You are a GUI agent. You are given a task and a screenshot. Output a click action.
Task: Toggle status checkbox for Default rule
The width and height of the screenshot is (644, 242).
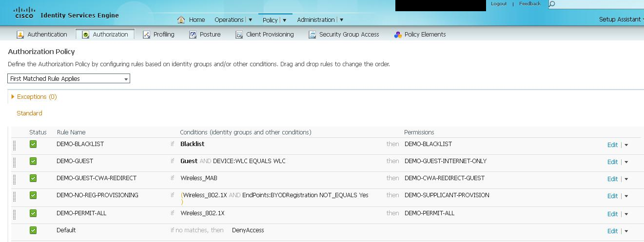click(x=33, y=230)
